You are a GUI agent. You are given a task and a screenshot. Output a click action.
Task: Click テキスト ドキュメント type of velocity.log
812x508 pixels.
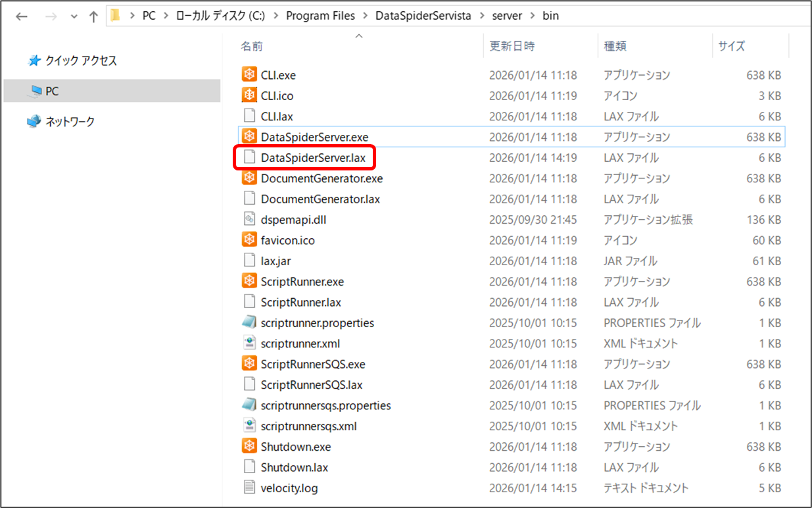[646, 488]
